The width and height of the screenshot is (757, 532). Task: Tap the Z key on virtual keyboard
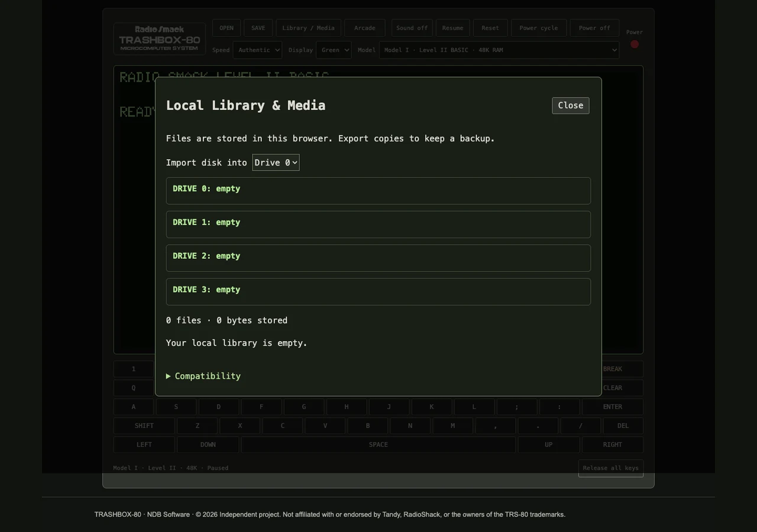click(x=198, y=426)
